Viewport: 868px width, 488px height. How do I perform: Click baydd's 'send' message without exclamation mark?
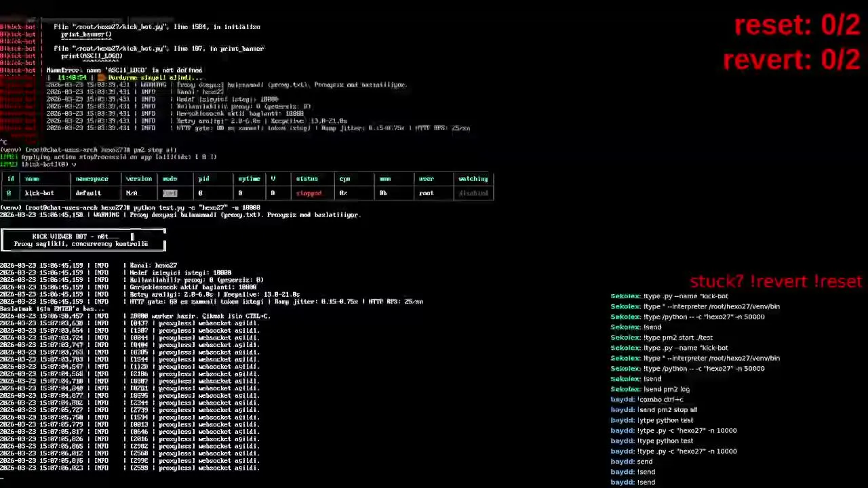(x=631, y=462)
